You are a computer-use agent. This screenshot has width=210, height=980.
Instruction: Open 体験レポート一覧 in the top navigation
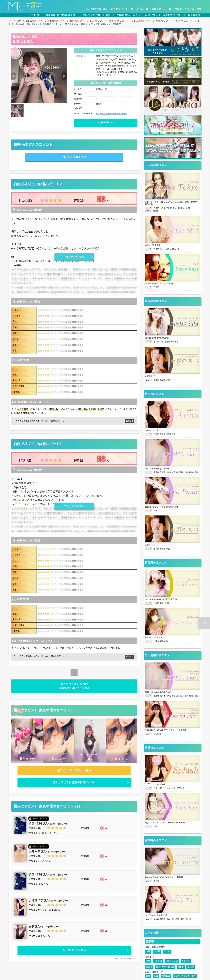161,9
